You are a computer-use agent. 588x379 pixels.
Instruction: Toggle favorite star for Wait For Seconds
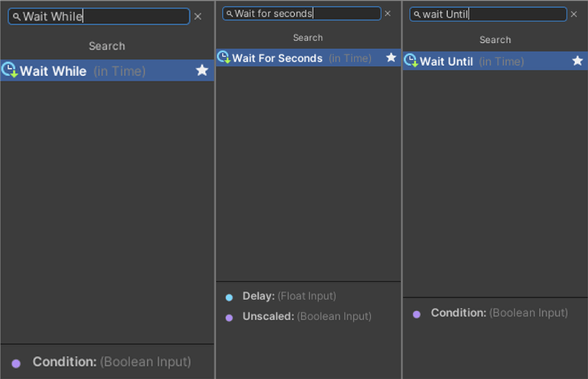391,58
